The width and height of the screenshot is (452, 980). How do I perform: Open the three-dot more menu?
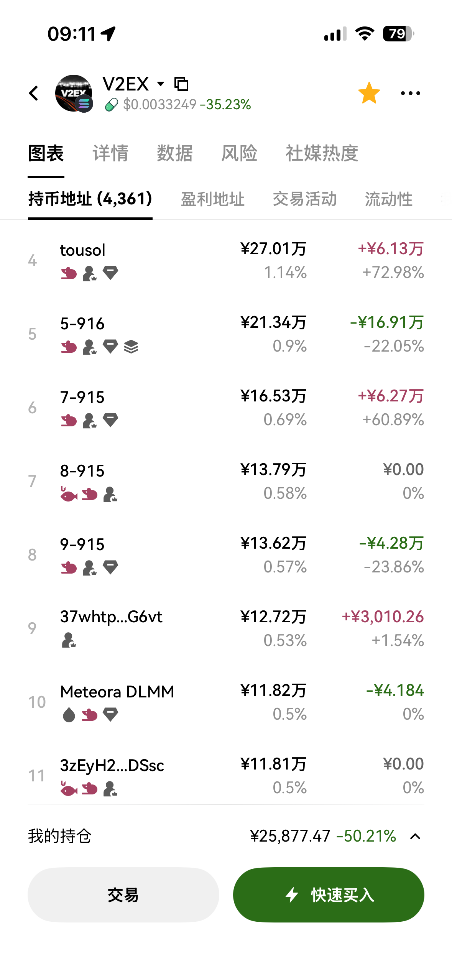410,93
